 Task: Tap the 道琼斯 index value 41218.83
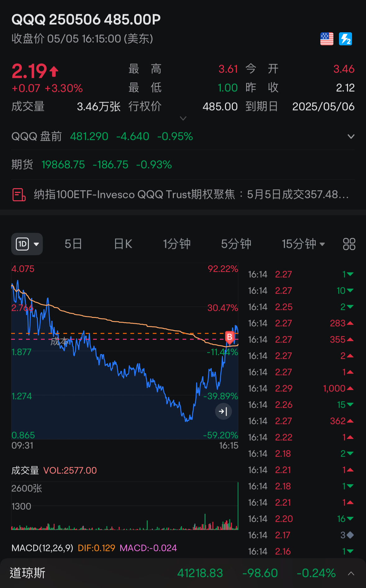click(200, 573)
